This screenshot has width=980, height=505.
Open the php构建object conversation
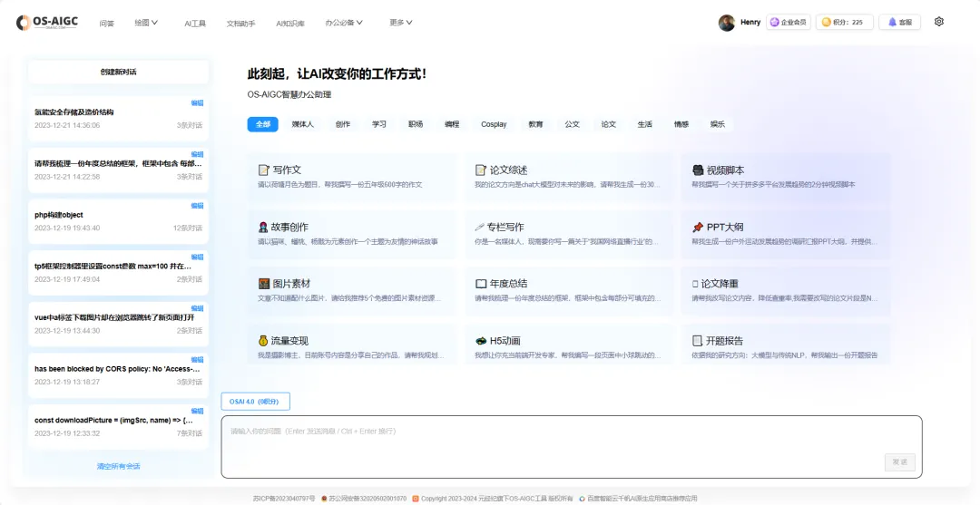[x=118, y=221]
